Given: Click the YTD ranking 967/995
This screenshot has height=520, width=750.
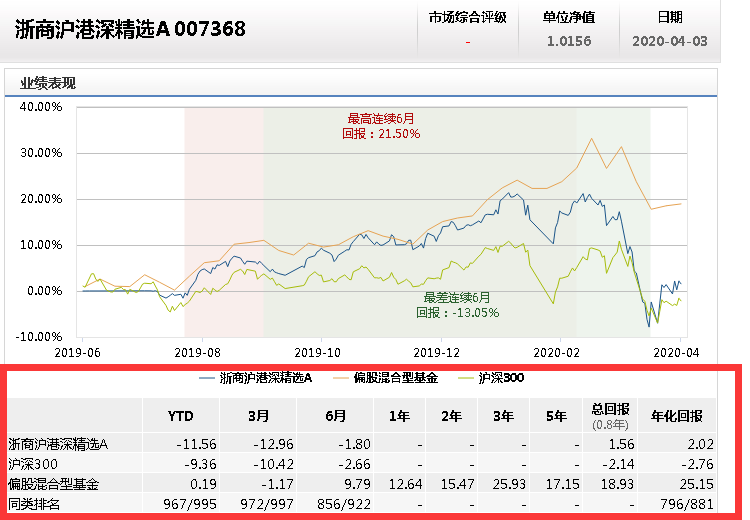Looking at the screenshot, I should click(190, 504).
